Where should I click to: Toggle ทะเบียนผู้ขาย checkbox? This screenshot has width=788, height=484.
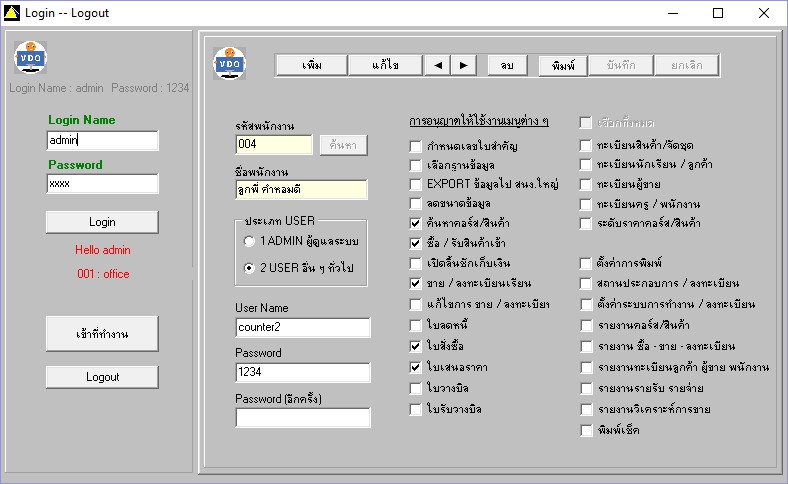pyautogui.click(x=585, y=184)
